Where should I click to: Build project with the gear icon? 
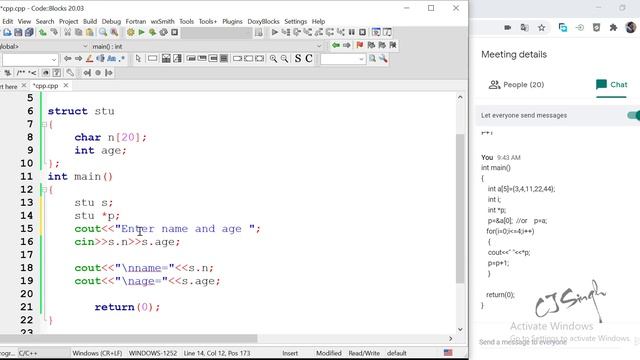(130, 32)
